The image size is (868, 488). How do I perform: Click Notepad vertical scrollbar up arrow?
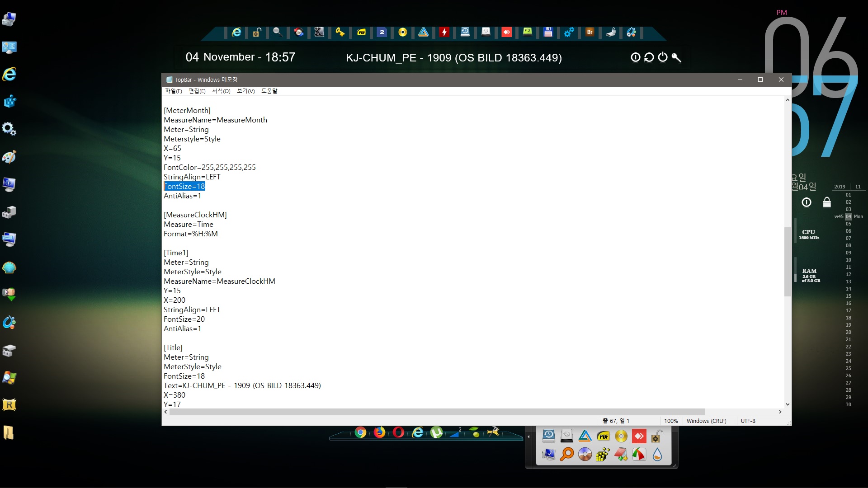pyautogui.click(x=788, y=100)
